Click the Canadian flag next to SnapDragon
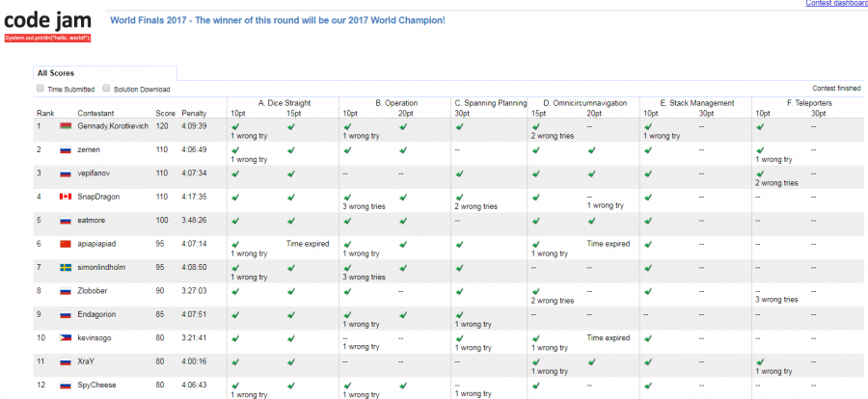868x399 pixels. point(66,197)
